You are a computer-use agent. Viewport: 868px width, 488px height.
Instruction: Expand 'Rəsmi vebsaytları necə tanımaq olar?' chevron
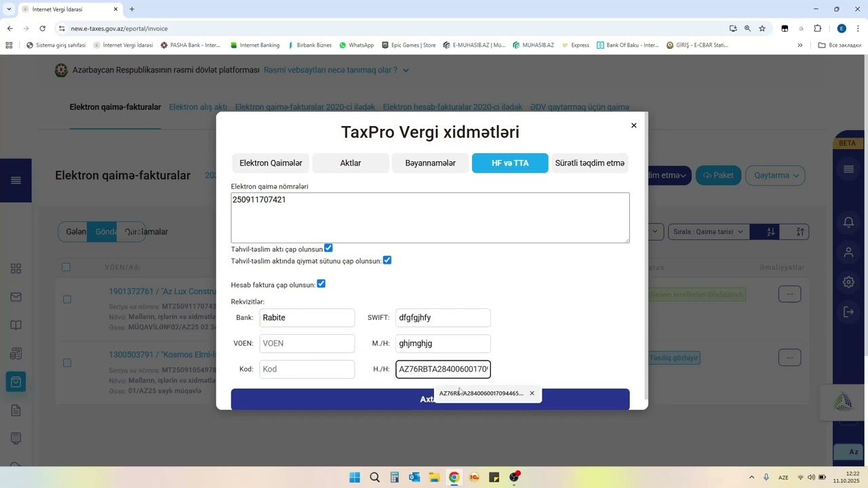(x=406, y=70)
